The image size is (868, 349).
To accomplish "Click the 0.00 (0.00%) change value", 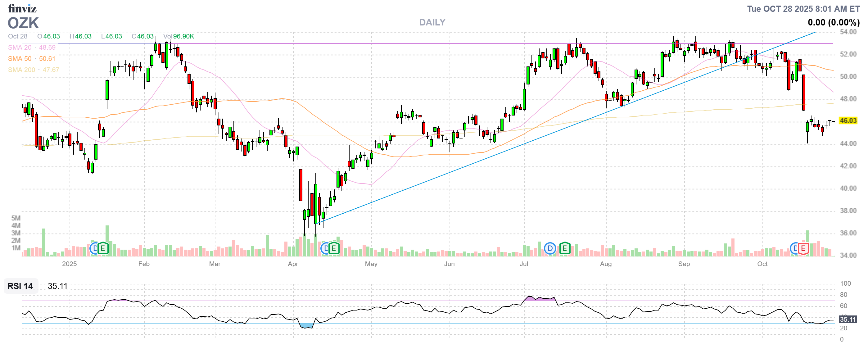I will (x=833, y=23).
